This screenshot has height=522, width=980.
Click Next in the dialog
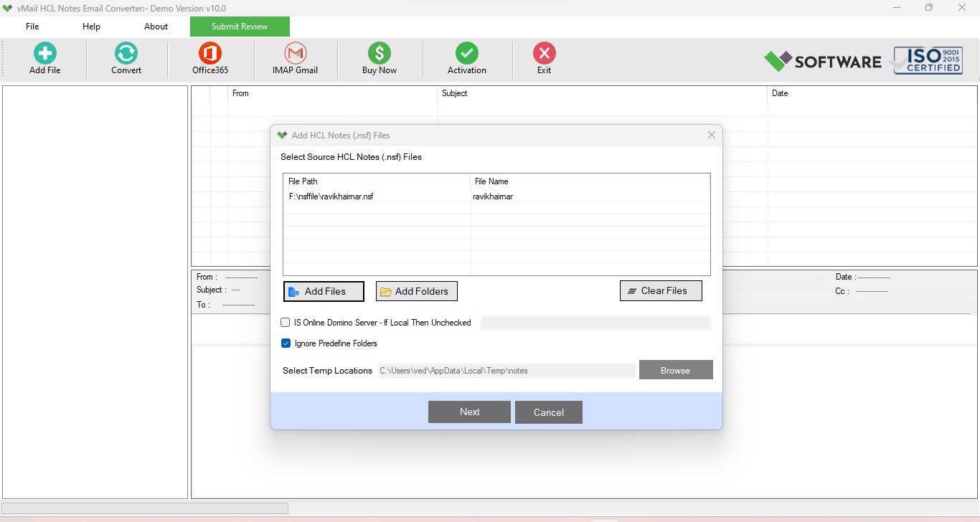pos(469,412)
